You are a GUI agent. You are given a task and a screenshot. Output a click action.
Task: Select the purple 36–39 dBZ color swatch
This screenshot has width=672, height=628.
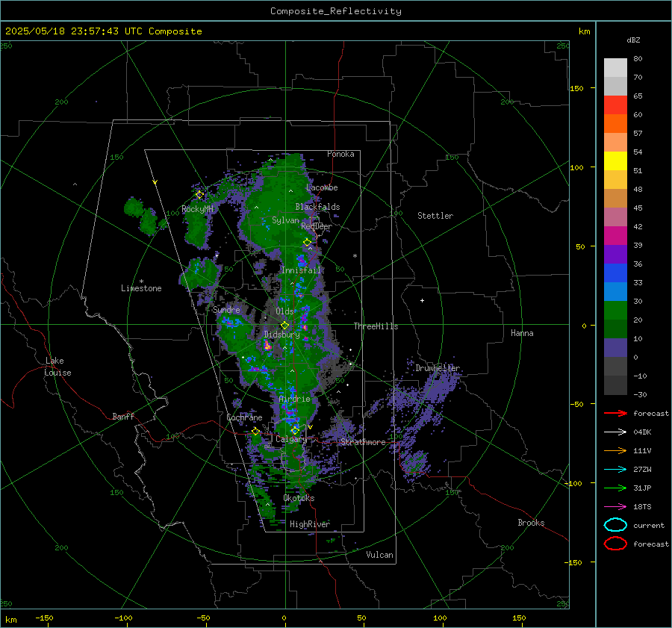(x=615, y=255)
